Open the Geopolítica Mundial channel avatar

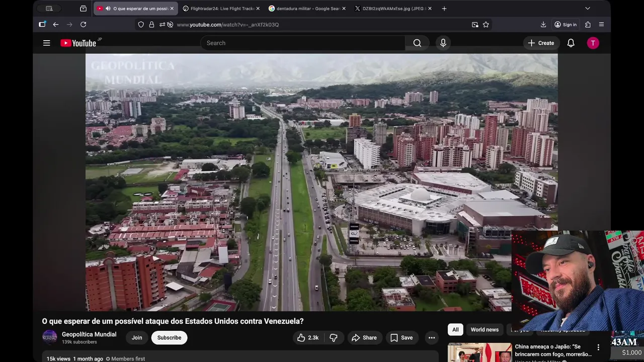pos(50,337)
